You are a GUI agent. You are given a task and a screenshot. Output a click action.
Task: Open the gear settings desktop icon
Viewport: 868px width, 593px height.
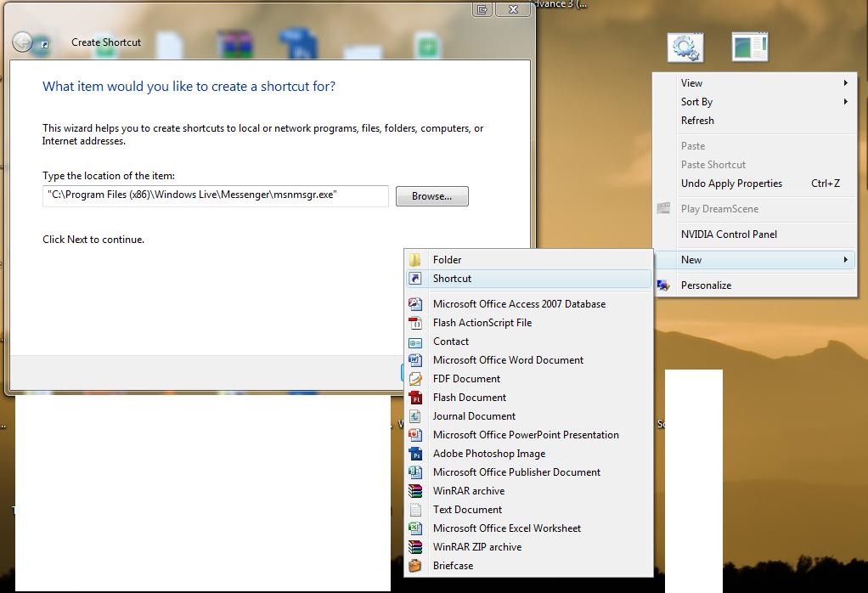(x=685, y=47)
